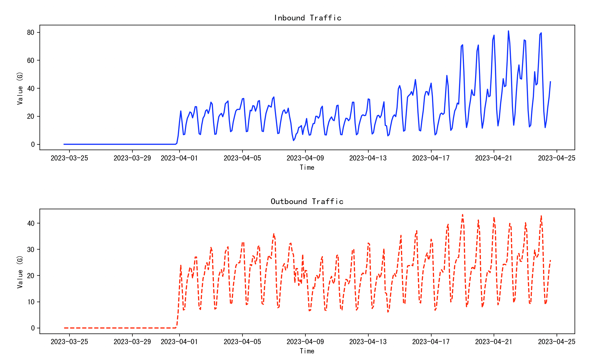Image resolution: width=595 pixels, height=364 pixels.
Task: Click Inbound x-axis tick 2023-04-01
Action: click(179, 158)
